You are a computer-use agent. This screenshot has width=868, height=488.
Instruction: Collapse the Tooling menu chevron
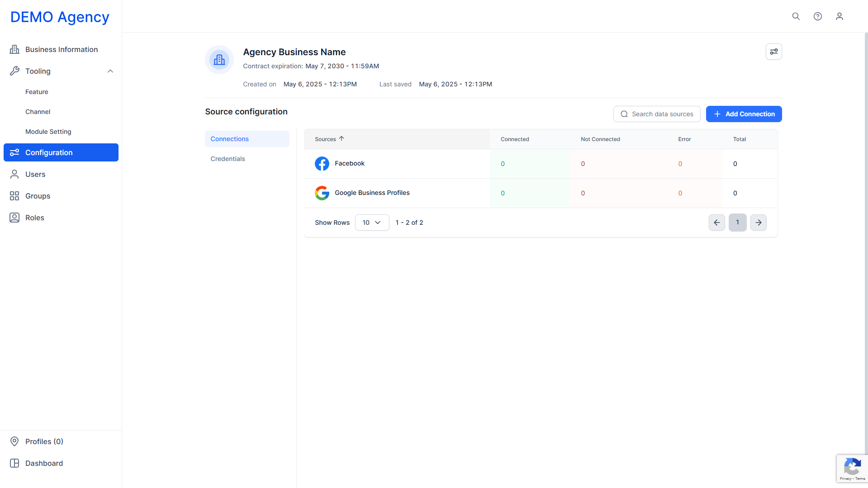[x=110, y=71]
